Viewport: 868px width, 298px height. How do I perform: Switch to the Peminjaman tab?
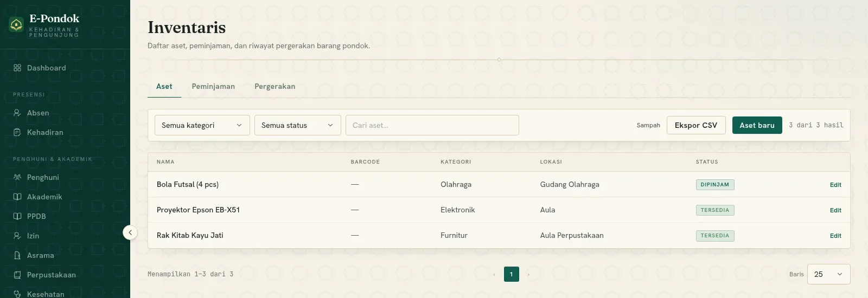213,87
